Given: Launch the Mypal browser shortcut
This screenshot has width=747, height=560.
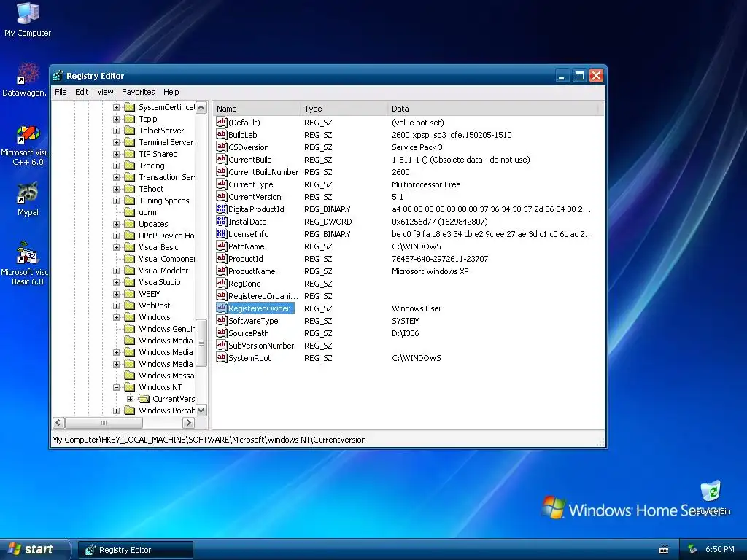Looking at the screenshot, I should (28, 199).
